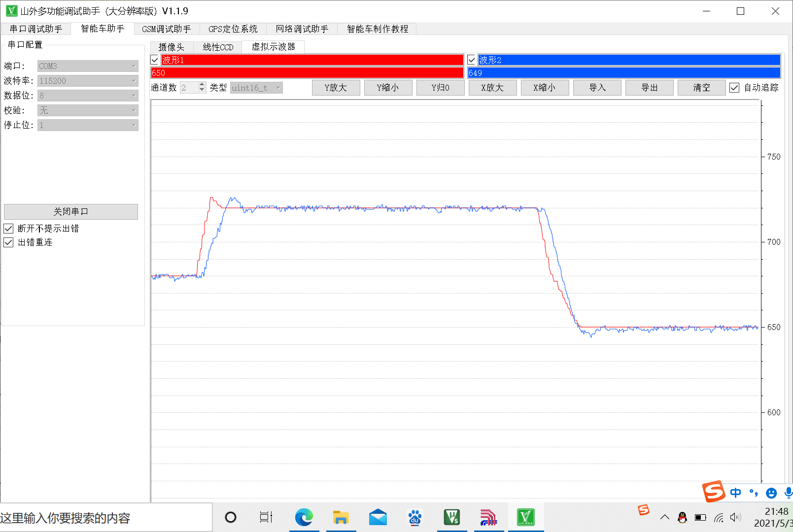Open Keil uVision5 icon on taskbar

pos(452,517)
